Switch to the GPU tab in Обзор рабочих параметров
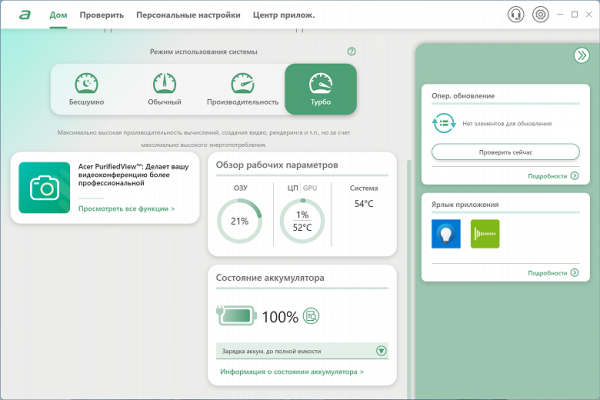The image size is (600, 400). [309, 188]
